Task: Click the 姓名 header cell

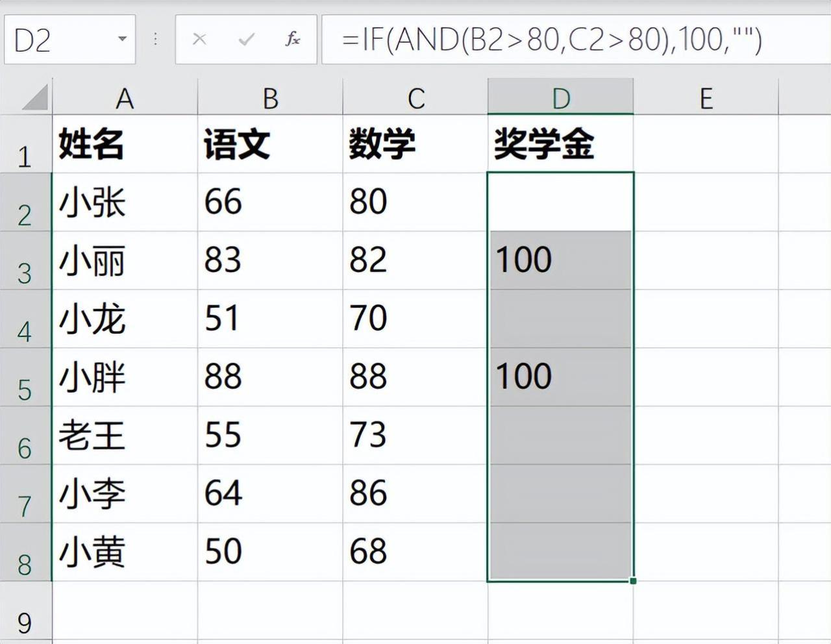Action: [x=125, y=144]
